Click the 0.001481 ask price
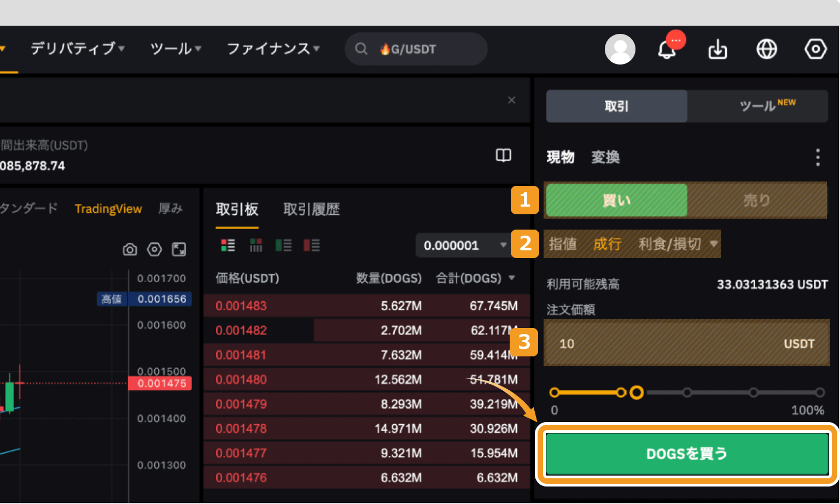 point(241,355)
